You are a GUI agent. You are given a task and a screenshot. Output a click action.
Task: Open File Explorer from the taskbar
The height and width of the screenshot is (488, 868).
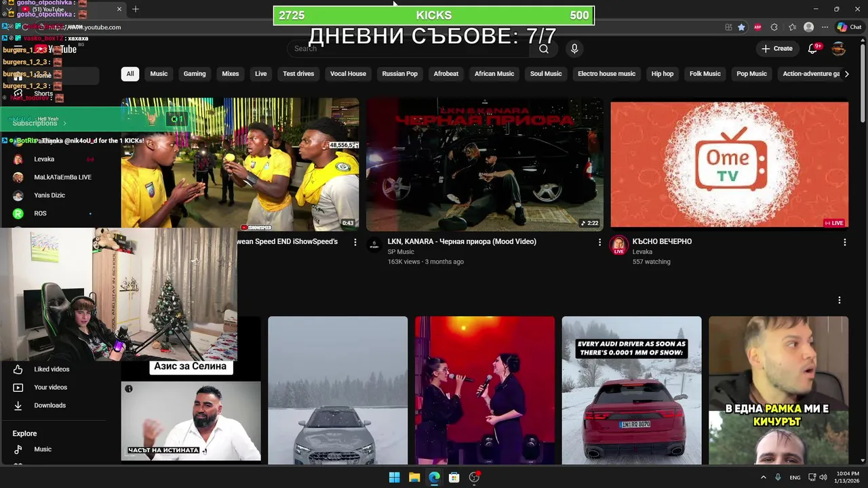click(x=414, y=477)
